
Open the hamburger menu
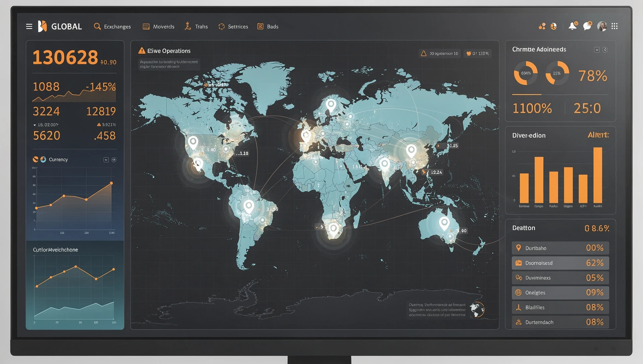[x=29, y=26]
